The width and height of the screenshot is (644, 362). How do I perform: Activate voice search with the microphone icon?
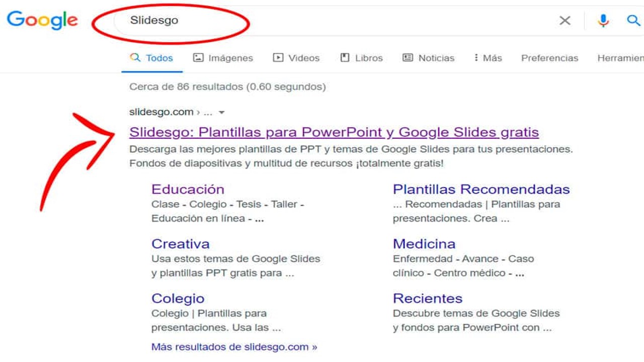[602, 21]
